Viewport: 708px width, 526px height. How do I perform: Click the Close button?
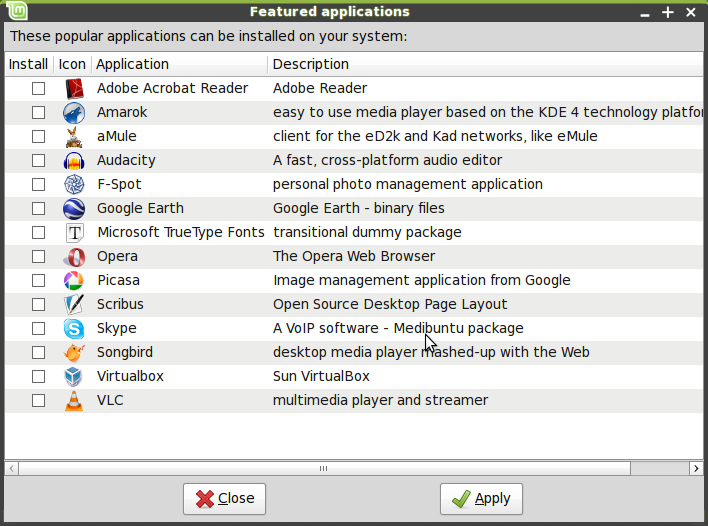pos(224,499)
